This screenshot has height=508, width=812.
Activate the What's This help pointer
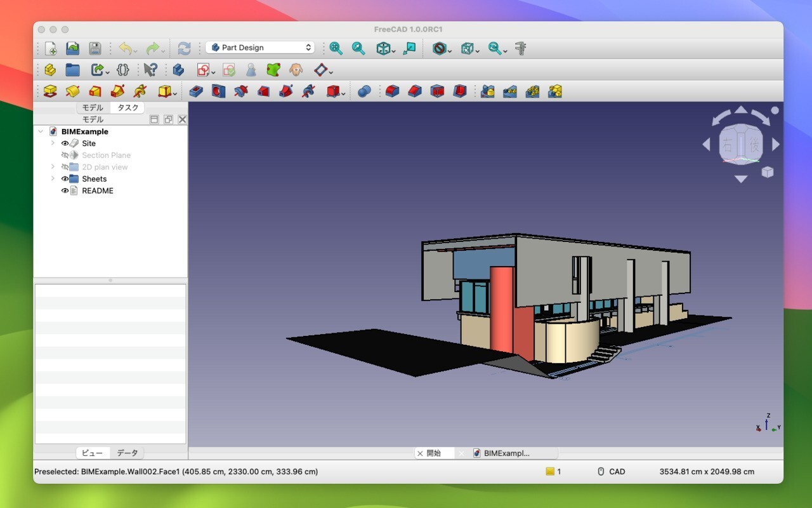click(150, 70)
